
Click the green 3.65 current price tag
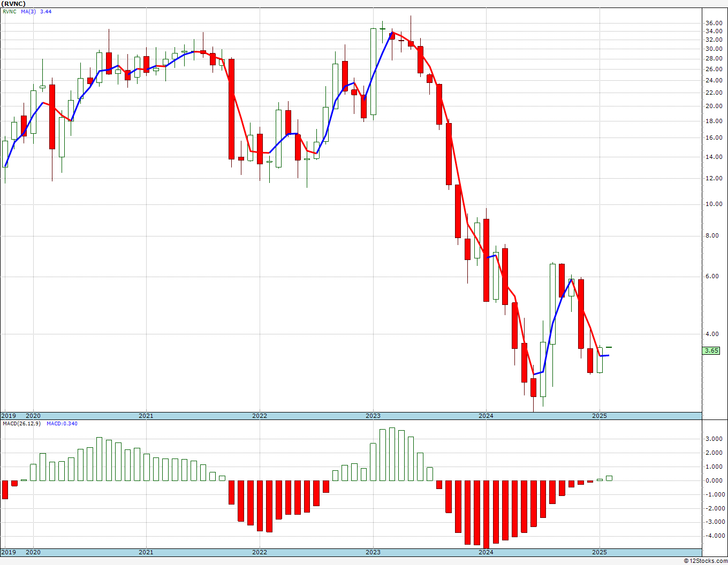pos(711,351)
